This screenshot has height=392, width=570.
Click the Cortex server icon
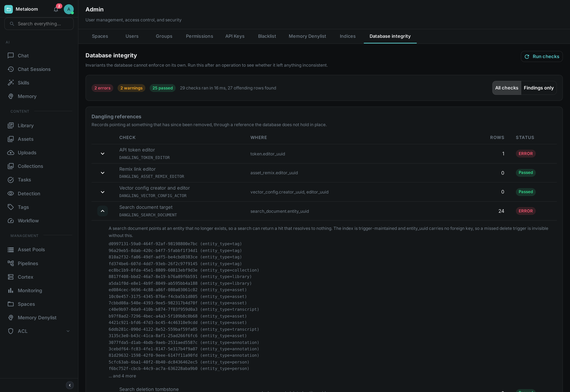click(11, 277)
